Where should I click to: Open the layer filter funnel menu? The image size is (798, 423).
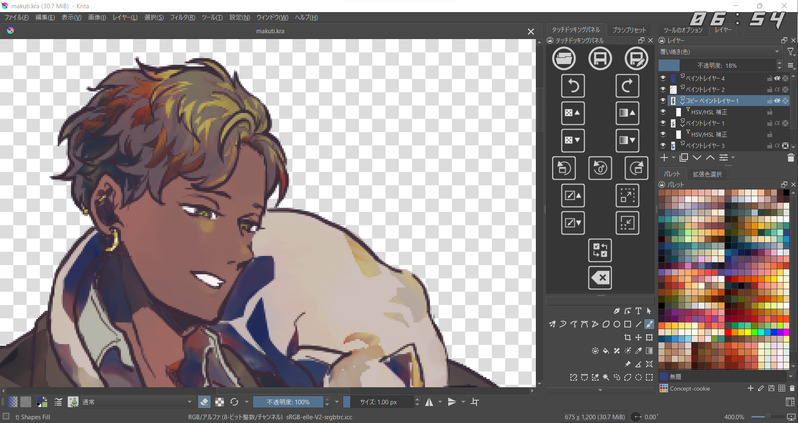pyautogui.click(x=790, y=51)
